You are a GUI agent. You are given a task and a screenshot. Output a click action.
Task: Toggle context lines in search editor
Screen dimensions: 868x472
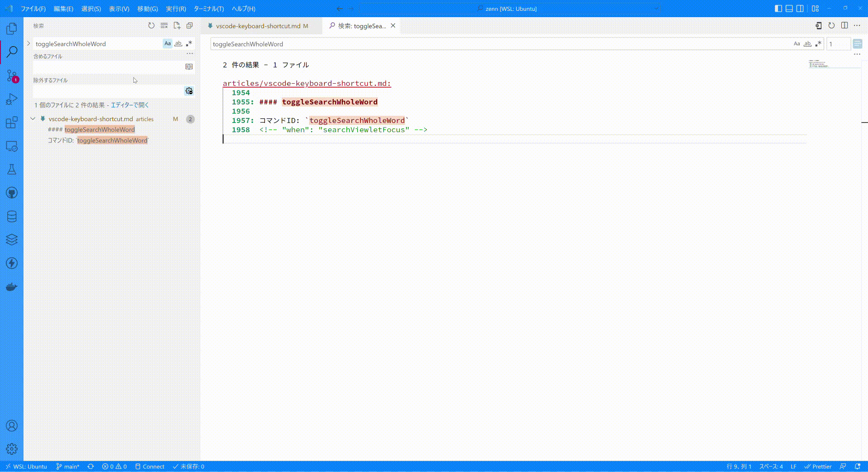(x=858, y=44)
